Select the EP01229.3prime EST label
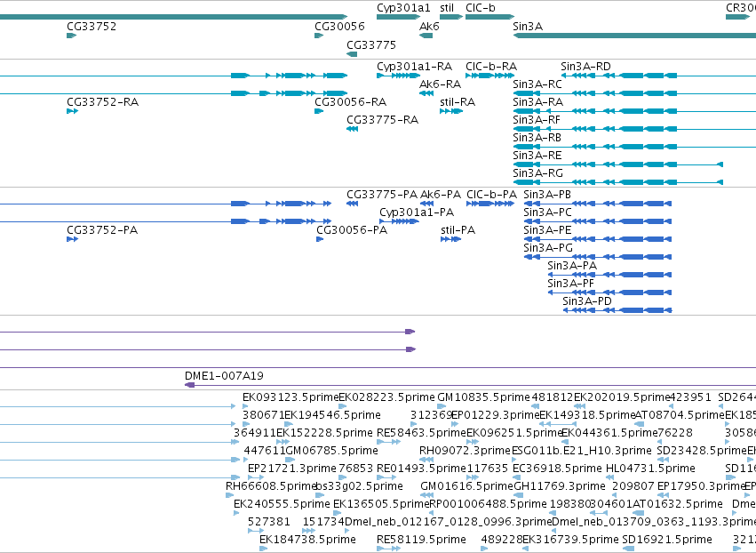 [x=495, y=415]
